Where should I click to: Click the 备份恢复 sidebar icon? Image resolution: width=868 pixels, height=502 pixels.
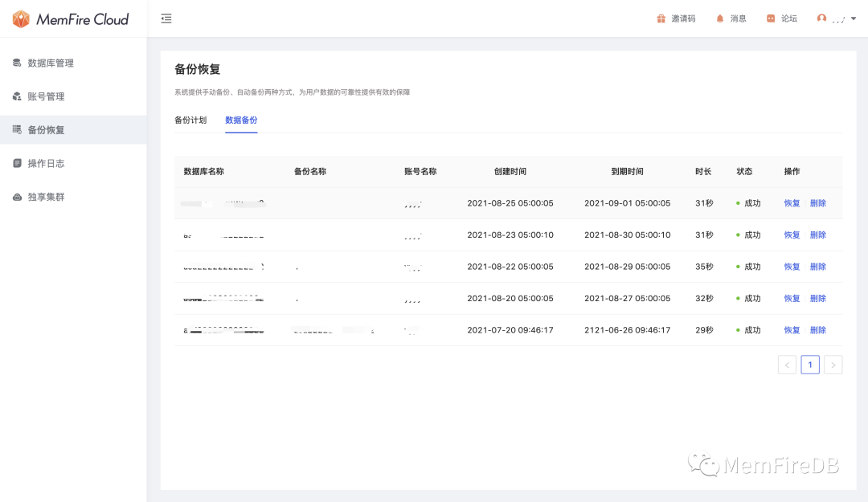(x=17, y=129)
